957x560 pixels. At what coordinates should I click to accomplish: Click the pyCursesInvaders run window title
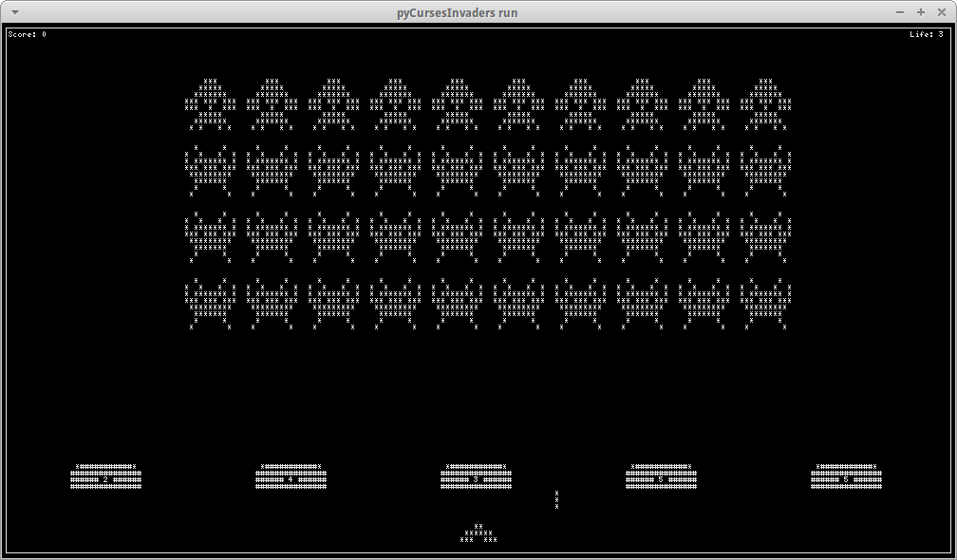458,12
